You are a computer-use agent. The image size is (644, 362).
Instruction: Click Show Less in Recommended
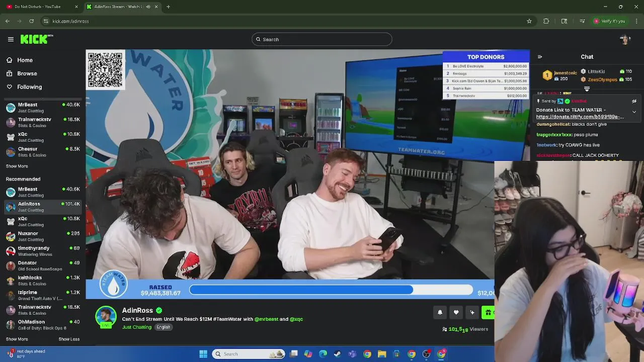coord(69,339)
